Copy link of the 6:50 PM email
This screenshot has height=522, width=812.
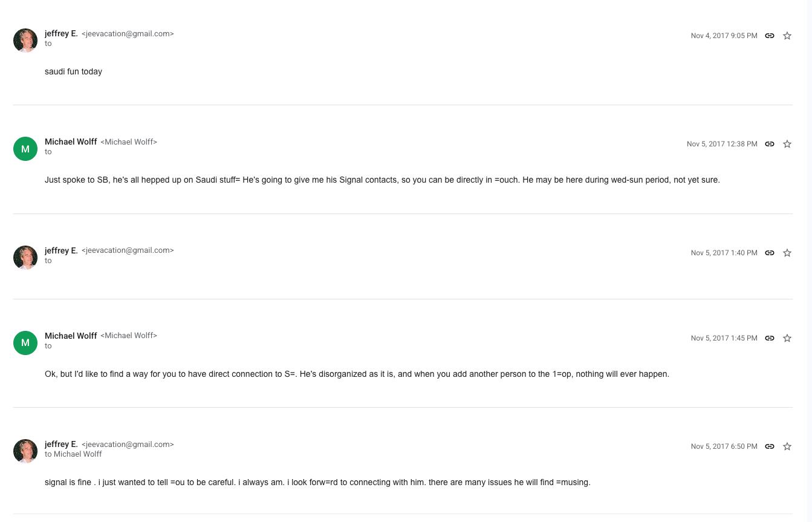tap(770, 446)
